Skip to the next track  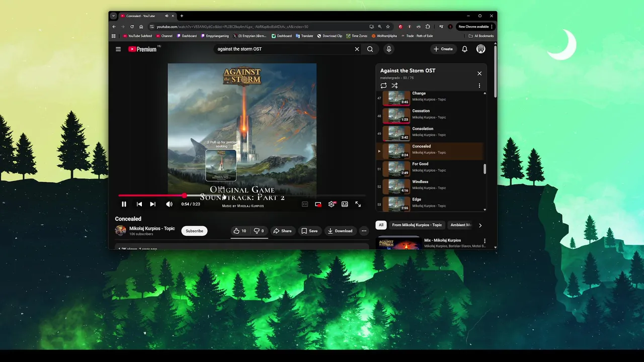(152, 204)
